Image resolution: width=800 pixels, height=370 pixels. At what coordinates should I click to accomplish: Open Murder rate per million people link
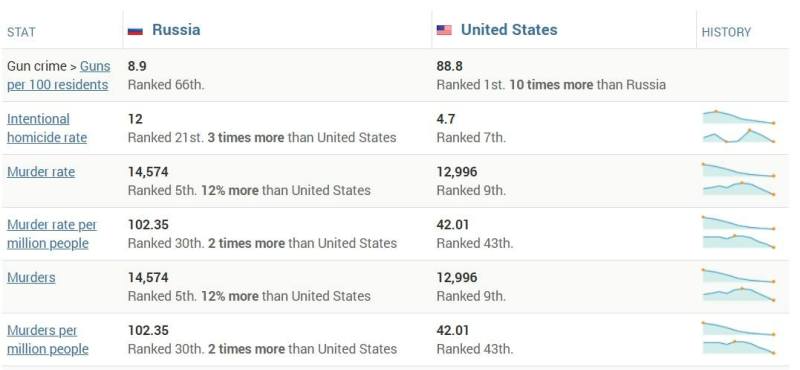pyautogui.click(x=52, y=234)
